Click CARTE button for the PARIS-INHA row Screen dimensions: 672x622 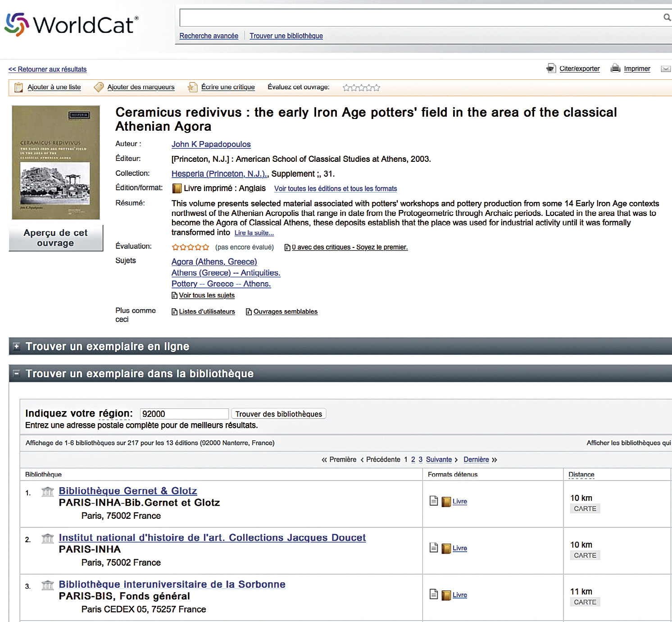(585, 555)
